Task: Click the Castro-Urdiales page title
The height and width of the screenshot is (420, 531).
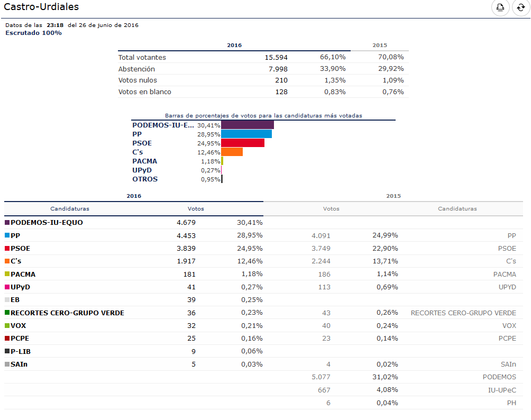Action: pyautogui.click(x=41, y=7)
